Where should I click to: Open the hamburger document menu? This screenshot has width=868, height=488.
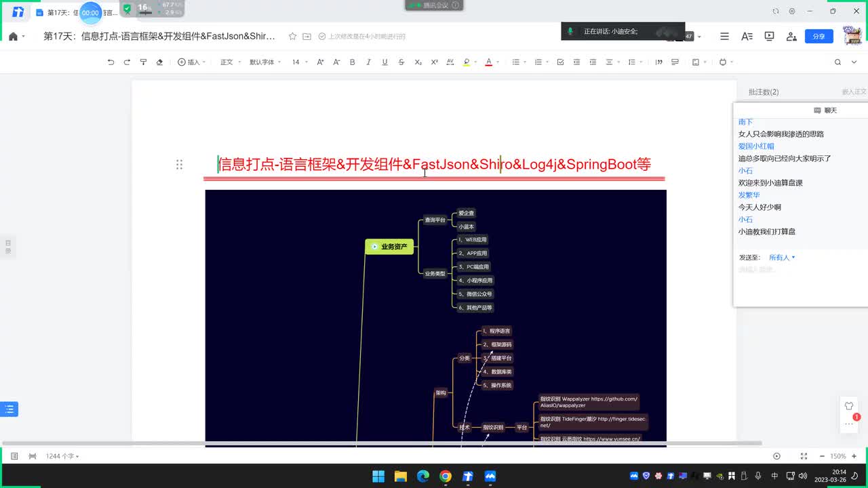pos(725,37)
